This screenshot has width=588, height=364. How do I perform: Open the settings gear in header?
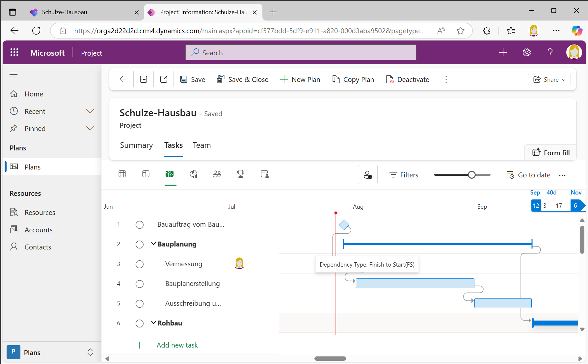point(527,52)
